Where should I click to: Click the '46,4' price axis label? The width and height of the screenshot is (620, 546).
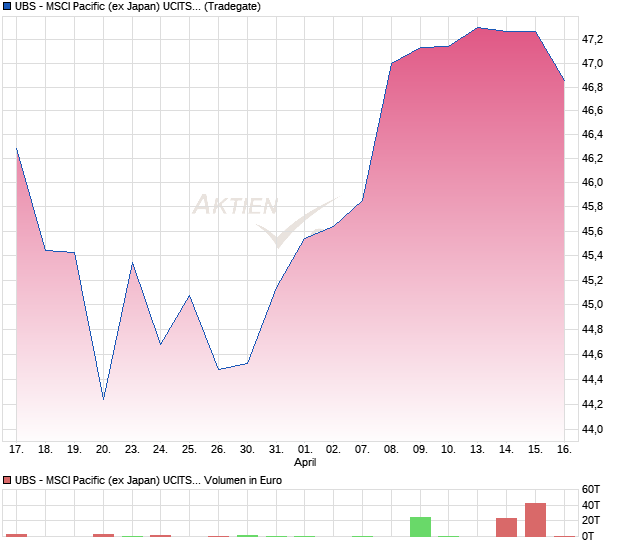tap(592, 134)
